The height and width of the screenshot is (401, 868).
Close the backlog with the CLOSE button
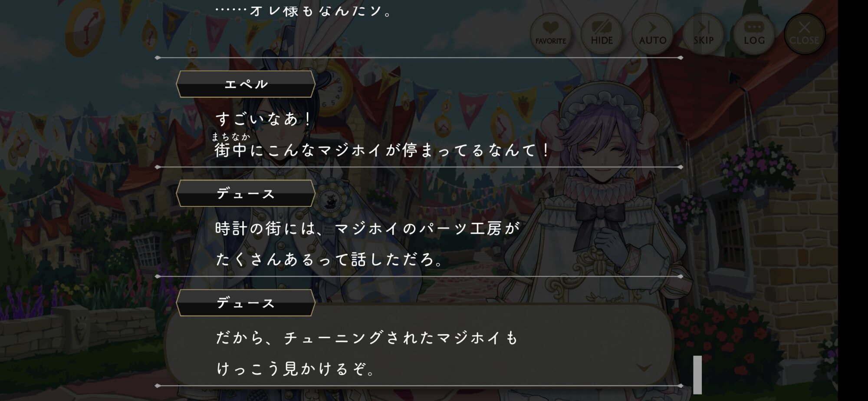pyautogui.click(x=804, y=34)
